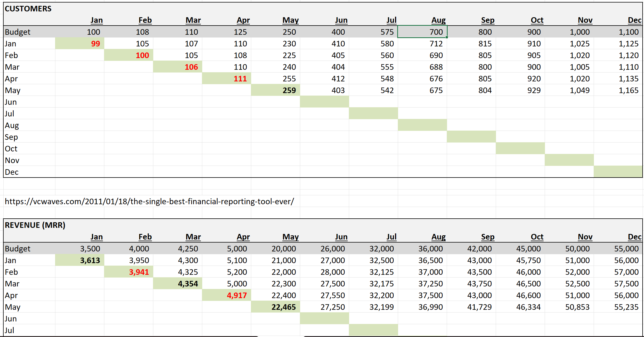The height and width of the screenshot is (337, 644).
Task: Open the vcwaves.com financial reporting URL
Action: pos(149,201)
